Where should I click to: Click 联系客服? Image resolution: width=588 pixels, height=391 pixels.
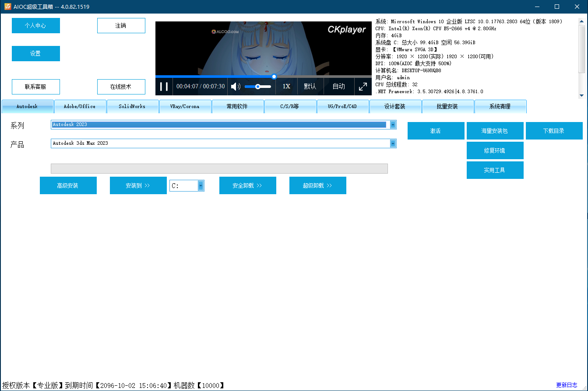[36, 87]
